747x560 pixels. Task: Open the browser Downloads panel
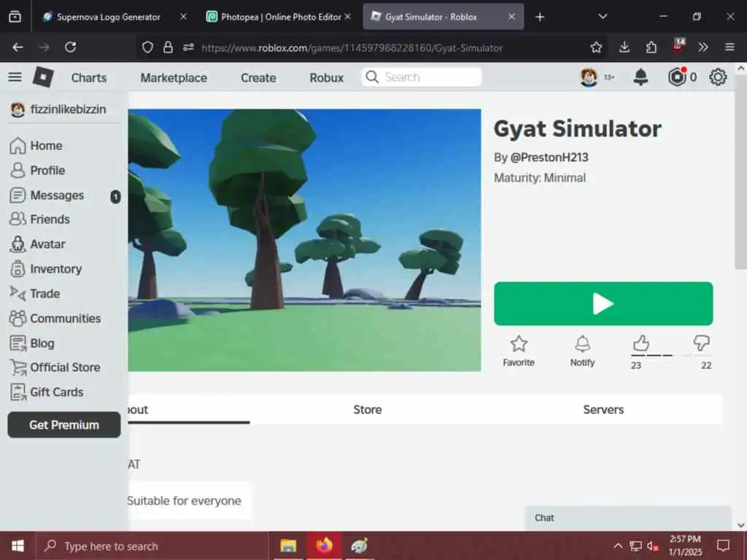click(624, 47)
